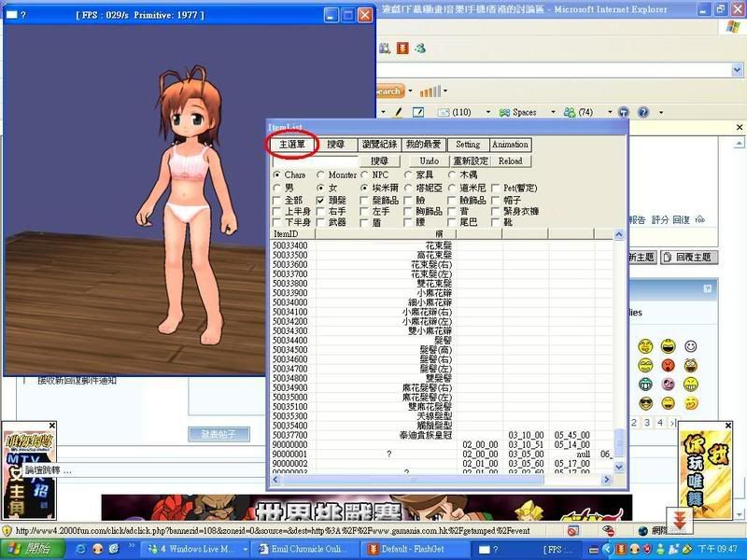This screenshot has width=747, height=560.
Task: Click the ItemList search text field
Action: pos(313,161)
